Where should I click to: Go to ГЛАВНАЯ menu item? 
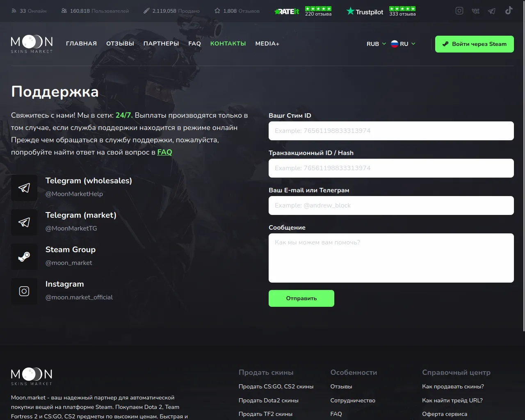(81, 43)
